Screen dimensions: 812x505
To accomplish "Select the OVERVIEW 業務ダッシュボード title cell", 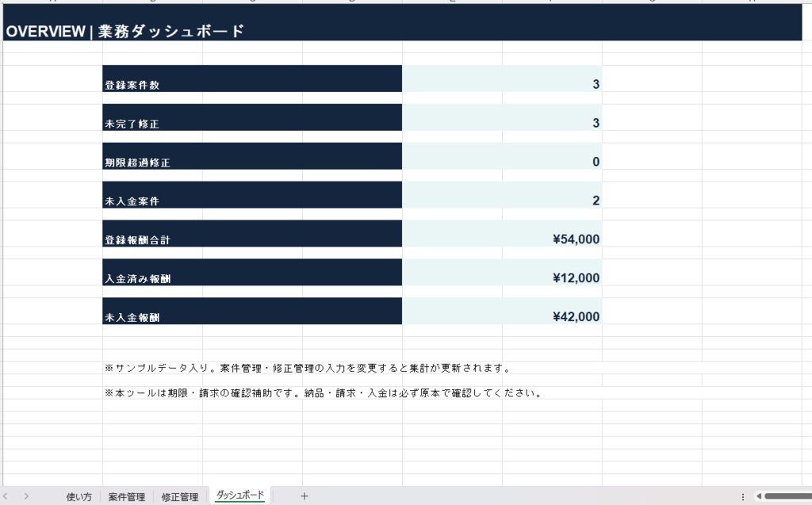I will click(402, 23).
